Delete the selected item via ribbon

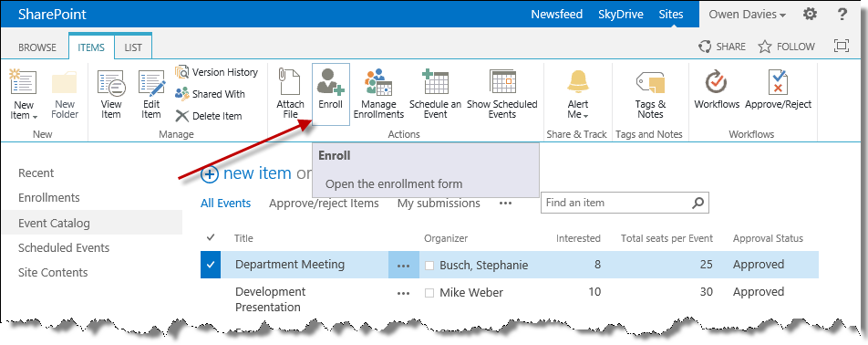click(x=209, y=116)
